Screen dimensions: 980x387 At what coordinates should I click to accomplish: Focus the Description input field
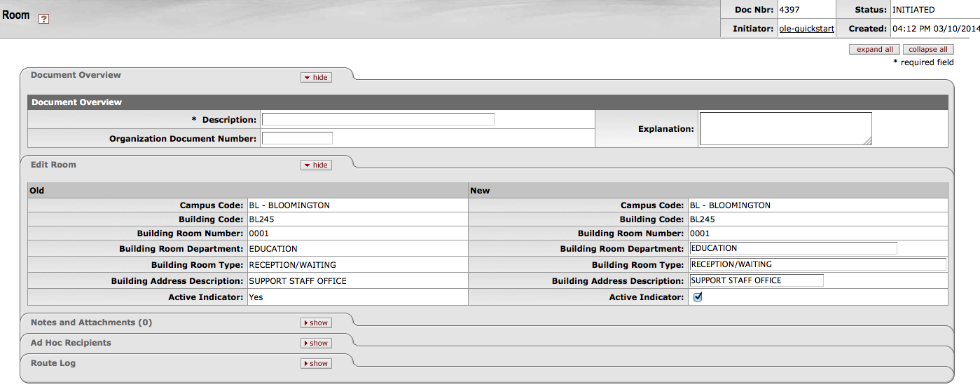pos(378,119)
